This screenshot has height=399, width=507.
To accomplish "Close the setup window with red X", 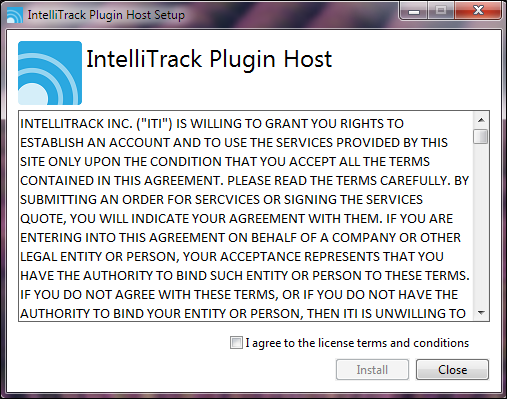I will [x=478, y=11].
